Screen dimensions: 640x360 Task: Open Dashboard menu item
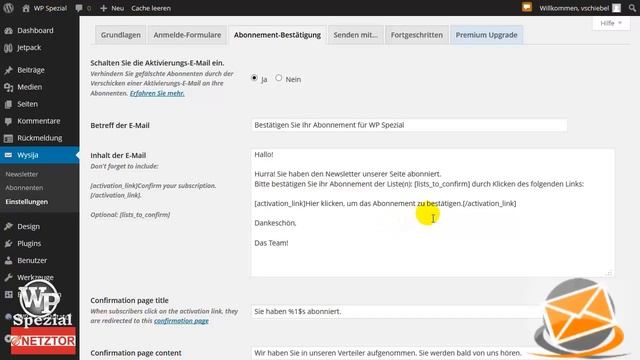[x=35, y=31]
